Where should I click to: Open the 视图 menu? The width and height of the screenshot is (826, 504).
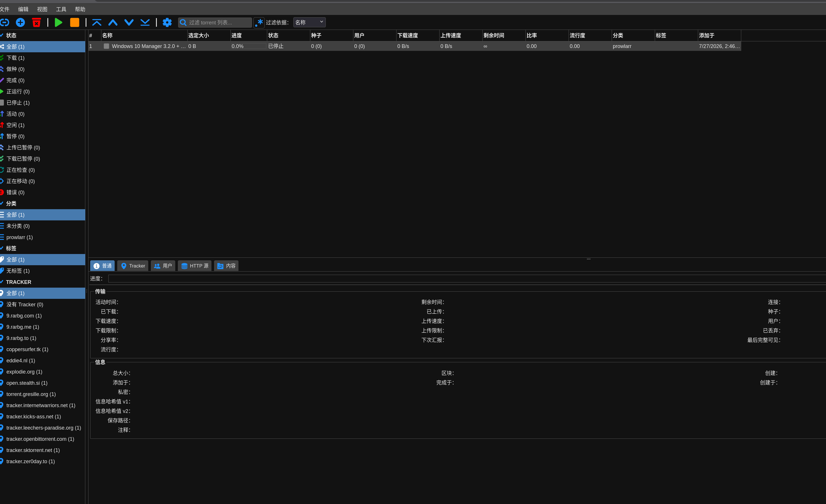click(x=42, y=9)
